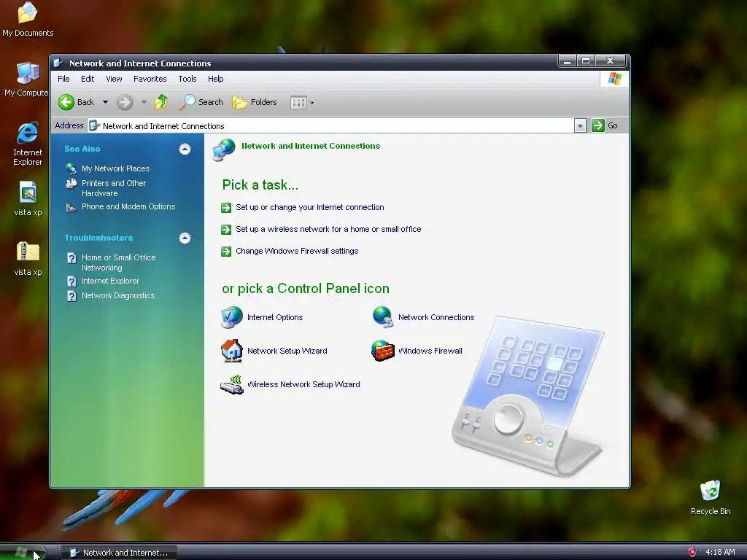Screen dimensions: 747x560
Task: Click the Network Setup Wizard label
Action: (287, 351)
